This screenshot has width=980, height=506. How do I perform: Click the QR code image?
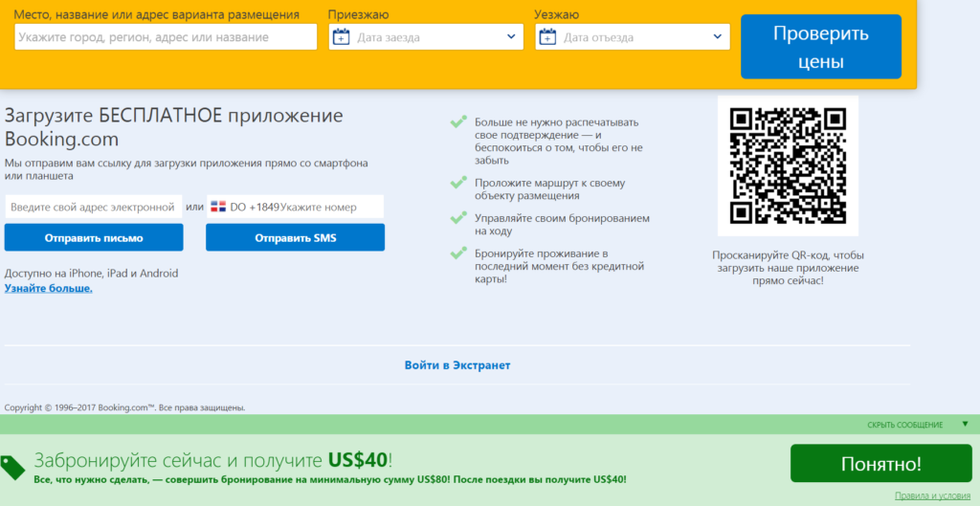tap(789, 166)
